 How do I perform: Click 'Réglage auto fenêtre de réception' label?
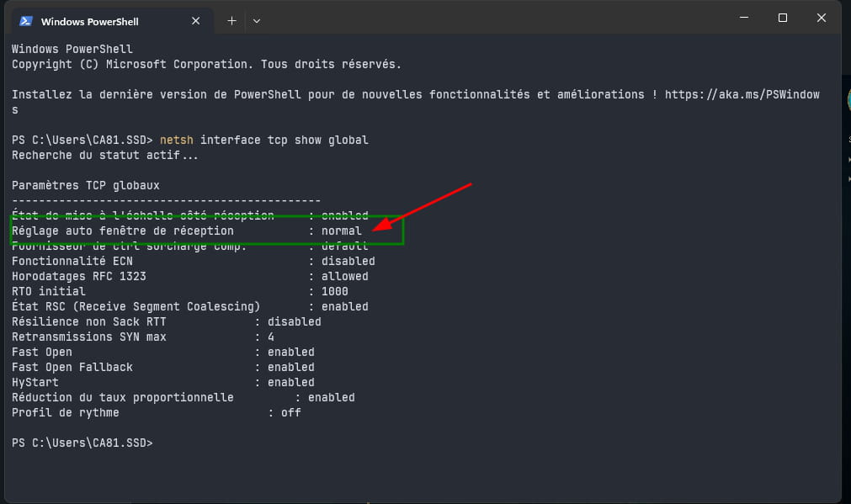[x=123, y=231]
